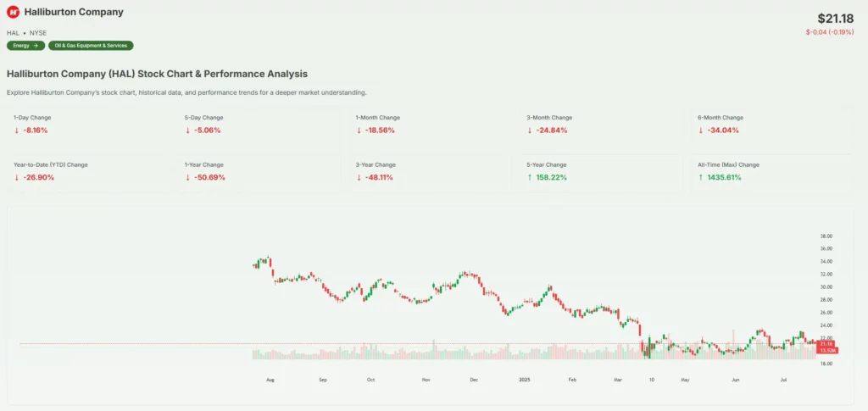Viewport: 868px width, 411px height.
Task: Click the NYSE exchange label
Action: (x=38, y=33)
